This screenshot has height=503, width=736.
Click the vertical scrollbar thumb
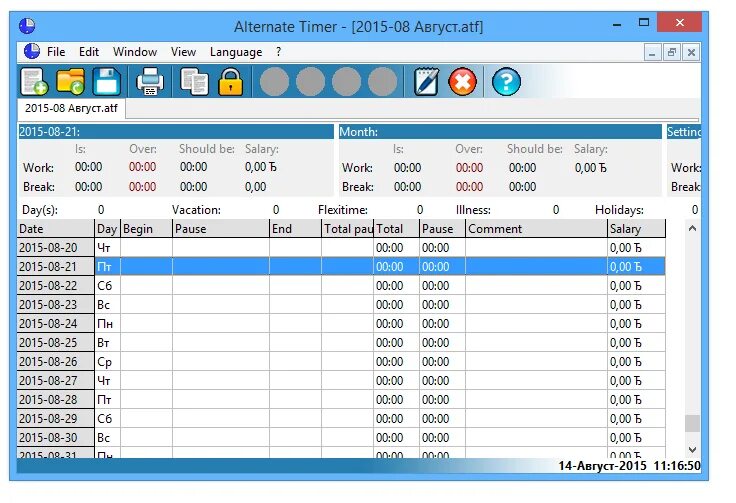pos(692,423)
